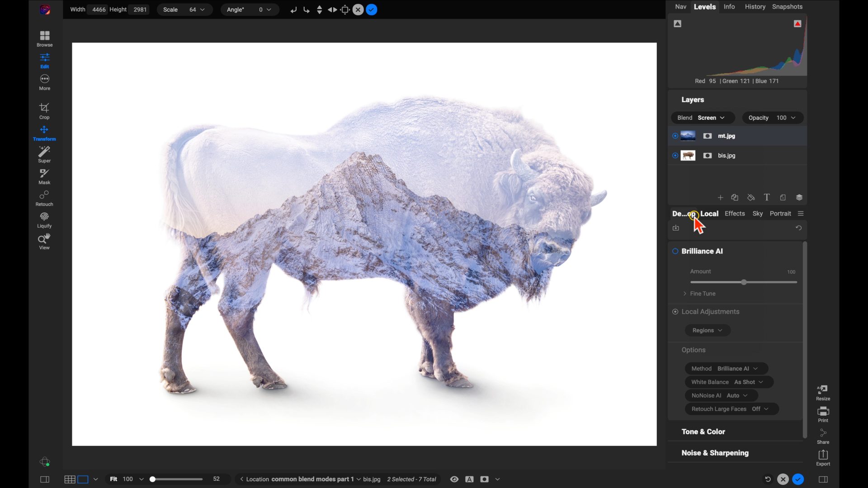This screenshot has width=868, height=488.
Task: Open the NoNoise AI Auto dropdown
Action: 721,395
